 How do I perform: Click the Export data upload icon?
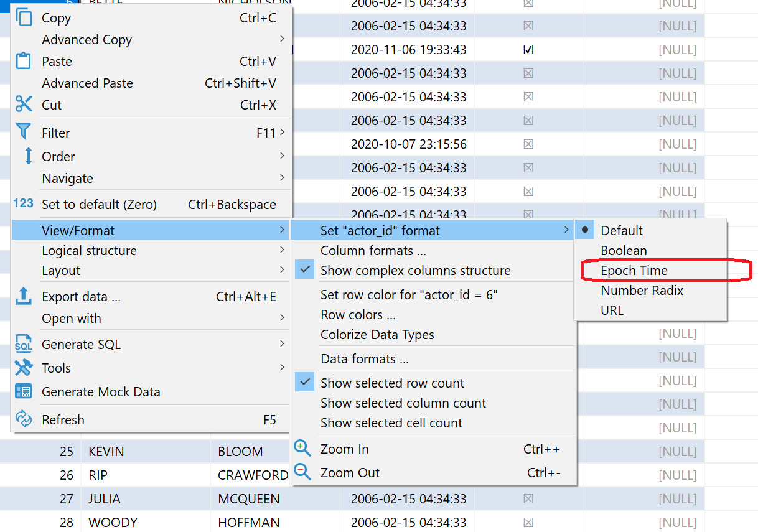click(x=24, y=296)
